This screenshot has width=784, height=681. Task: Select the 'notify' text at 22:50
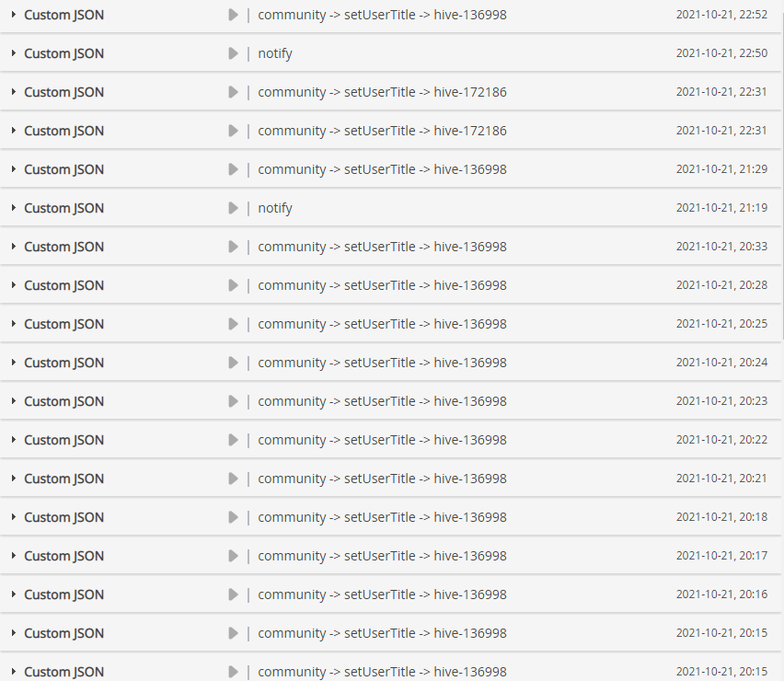coord(275,53)
